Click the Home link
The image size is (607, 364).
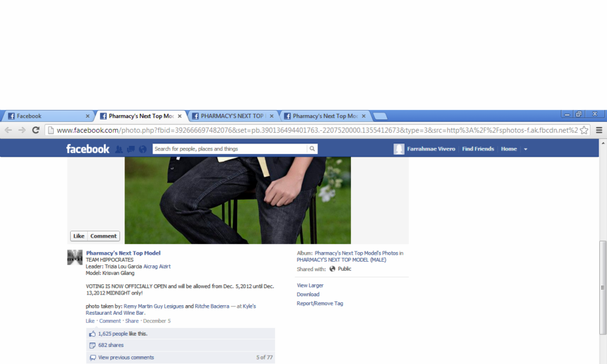coord(508,149)
